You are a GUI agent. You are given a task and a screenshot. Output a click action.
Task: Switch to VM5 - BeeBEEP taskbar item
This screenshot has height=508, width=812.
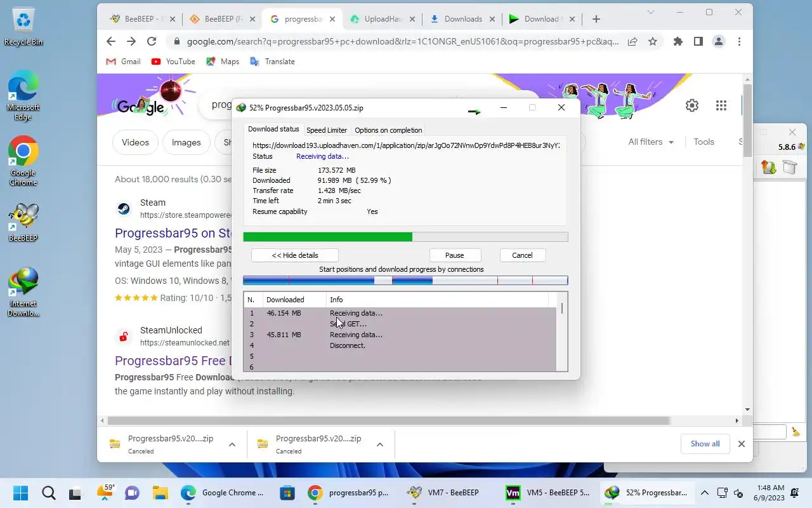[x=549, y=493]
